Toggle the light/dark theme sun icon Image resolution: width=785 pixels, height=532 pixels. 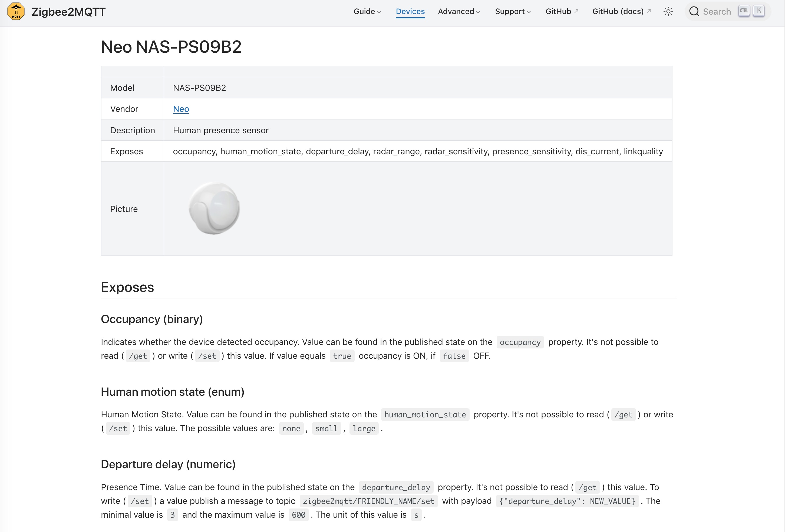pos(668,11)
